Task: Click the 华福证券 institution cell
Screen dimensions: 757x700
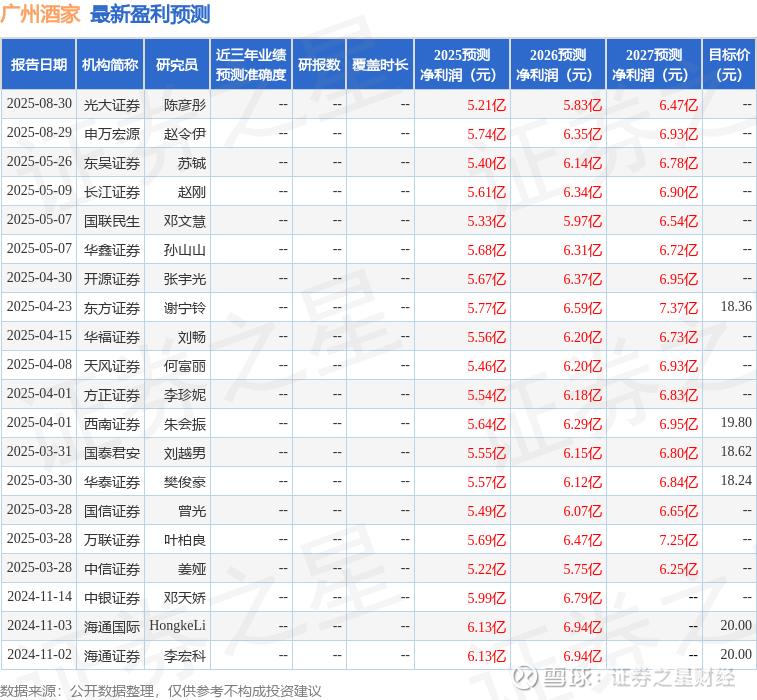Action: point(112,337)
